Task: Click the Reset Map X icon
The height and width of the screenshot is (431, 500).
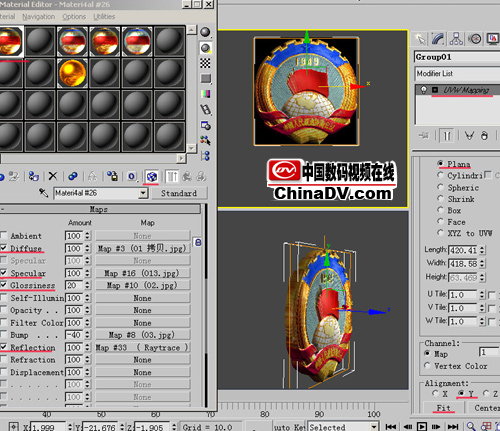Action: pyautogui.click(x=53, y=176)
